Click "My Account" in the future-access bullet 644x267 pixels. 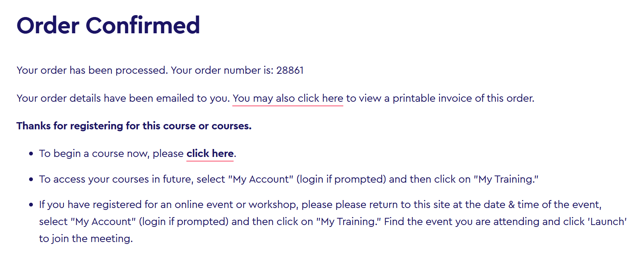tap(260, 179)
